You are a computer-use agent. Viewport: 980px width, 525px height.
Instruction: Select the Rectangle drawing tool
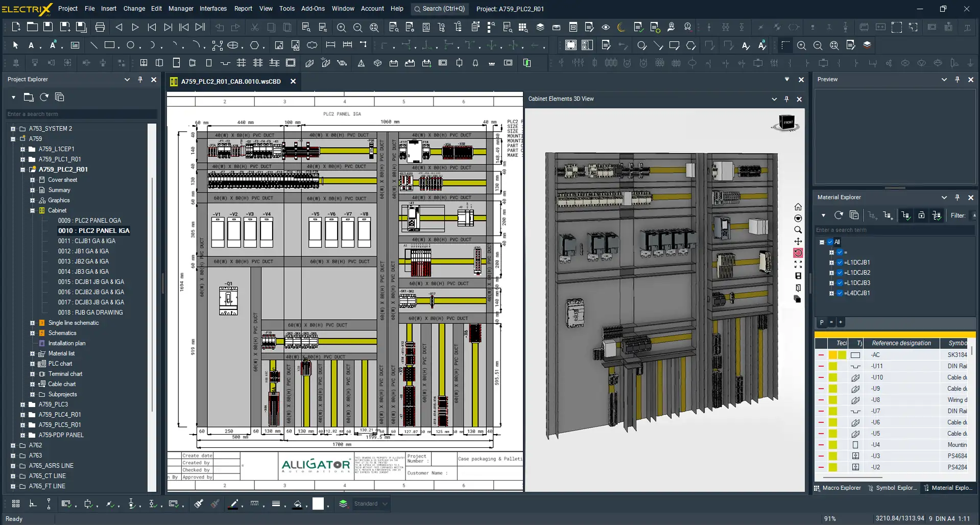(x=109, y=45)
